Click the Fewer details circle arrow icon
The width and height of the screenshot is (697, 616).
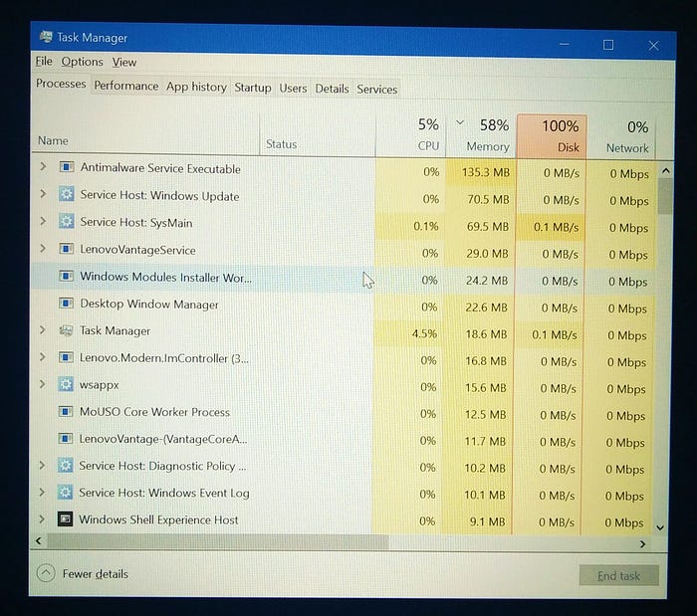tap(46, 573)
